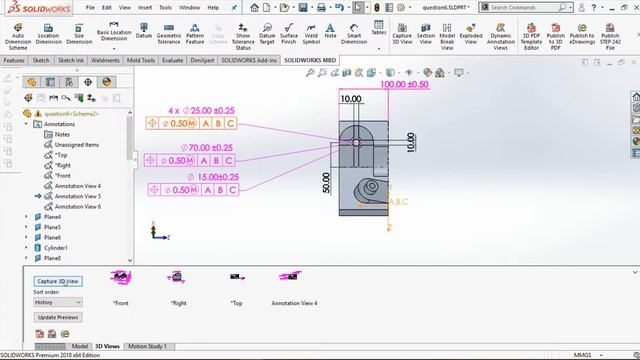Image resolution: width=640 pixels, height=360 pixels.
Task: Expand the Smart Dimension dropdown arrow
Action: (x=379, y=49)
